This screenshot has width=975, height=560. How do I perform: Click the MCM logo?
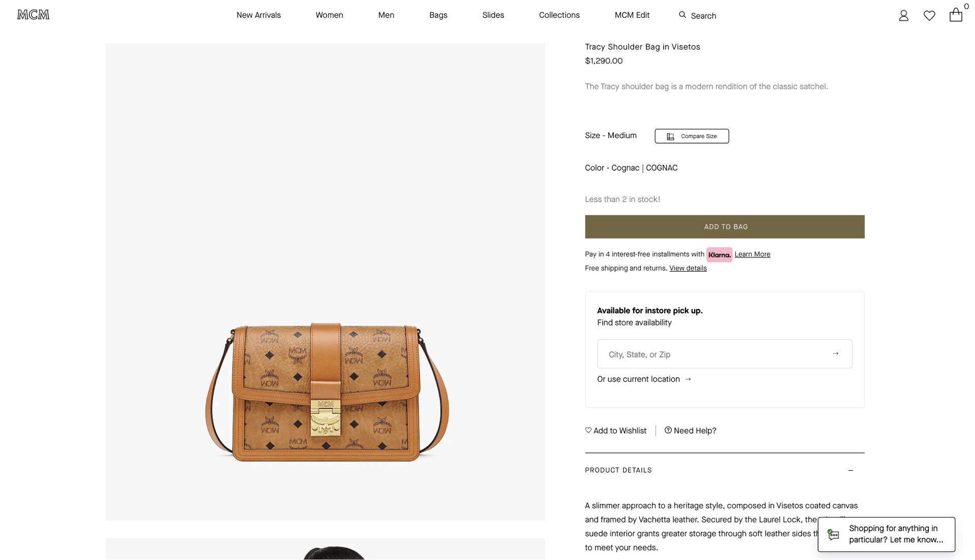(34, 15)
